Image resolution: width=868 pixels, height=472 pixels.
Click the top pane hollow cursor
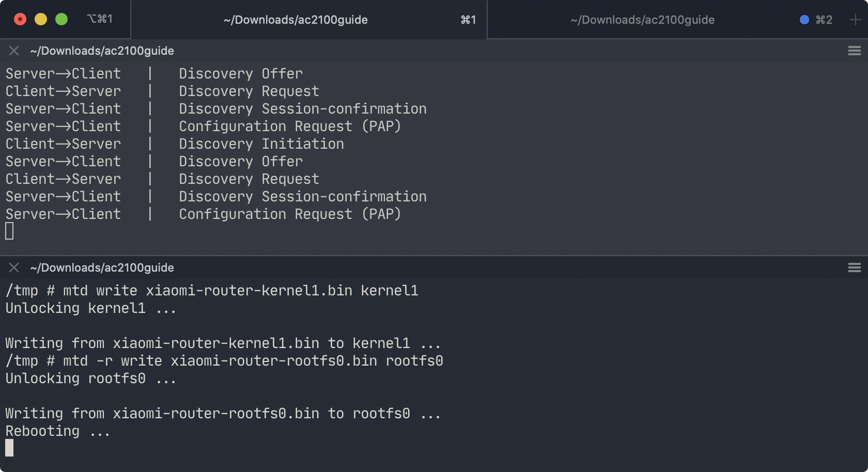[9, 231]
